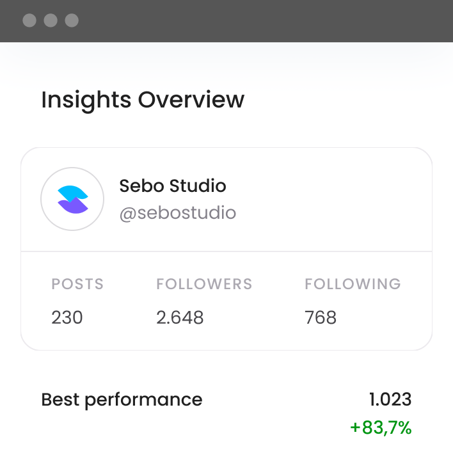Click the profile card divider line

[x=226, y=251]
